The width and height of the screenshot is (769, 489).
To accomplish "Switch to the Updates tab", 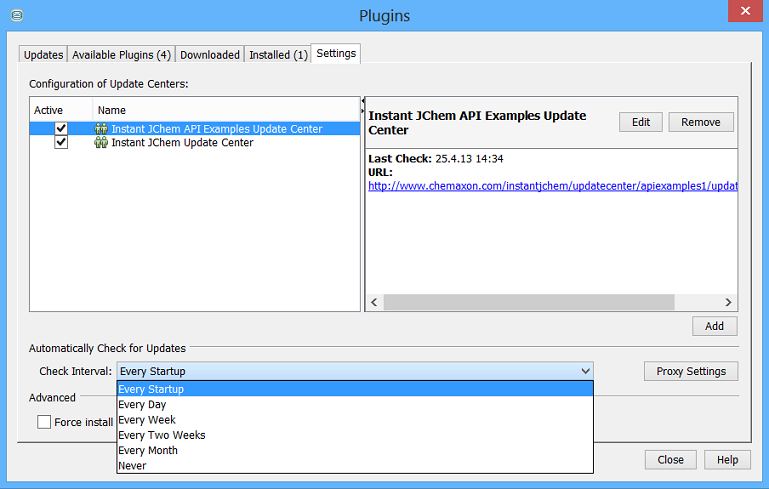I will point(43,55).
